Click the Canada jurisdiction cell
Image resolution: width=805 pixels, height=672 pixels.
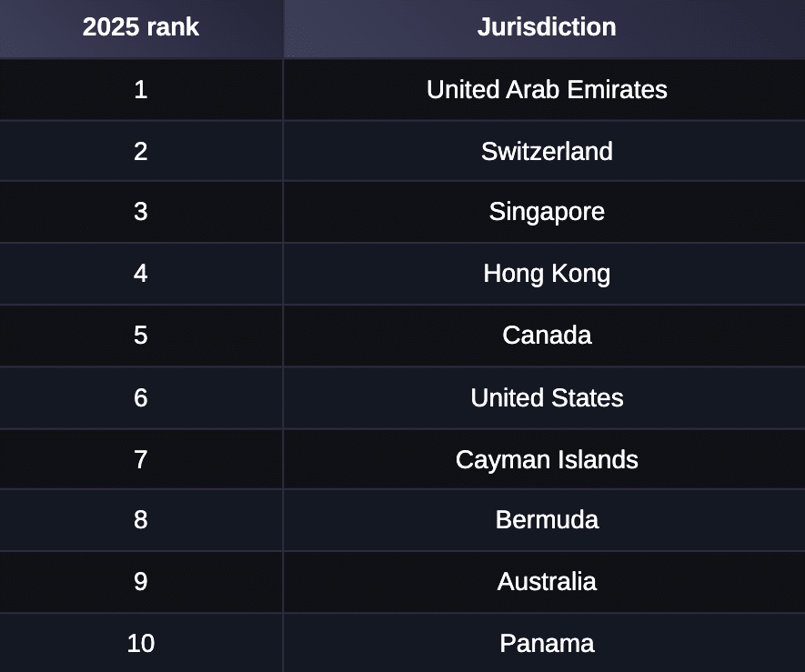point(547,336)
